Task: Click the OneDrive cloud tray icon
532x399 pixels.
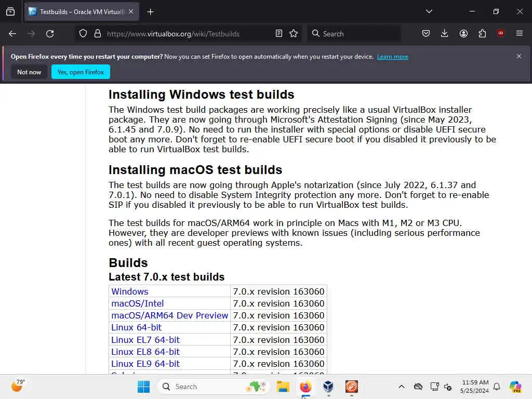Action: [418, 387]
